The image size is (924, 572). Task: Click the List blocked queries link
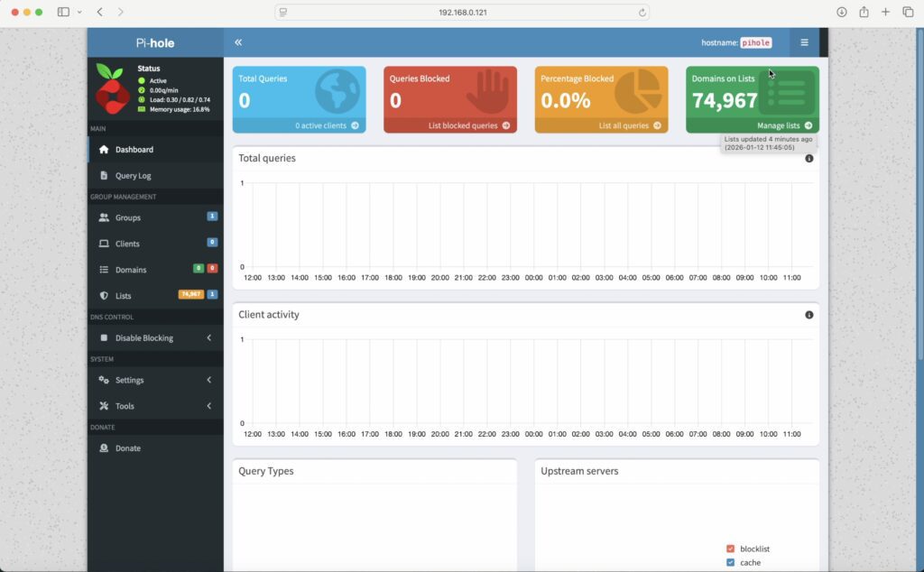[x=467, y=124]
